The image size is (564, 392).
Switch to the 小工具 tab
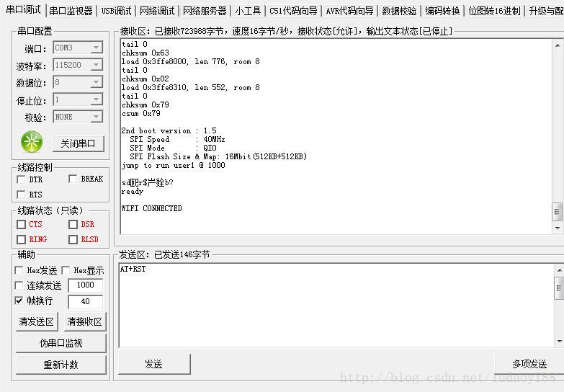(x=248, y=11)
